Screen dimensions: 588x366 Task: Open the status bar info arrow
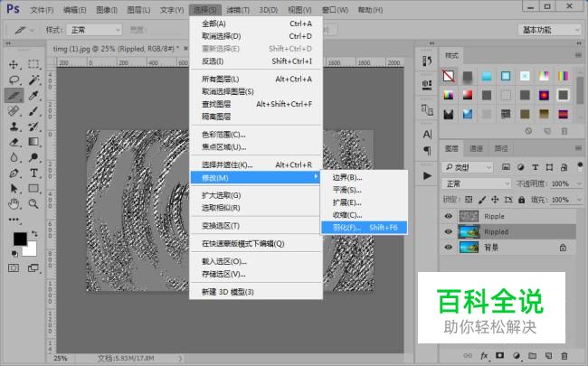pyautogui.click(x=180, y=359)
